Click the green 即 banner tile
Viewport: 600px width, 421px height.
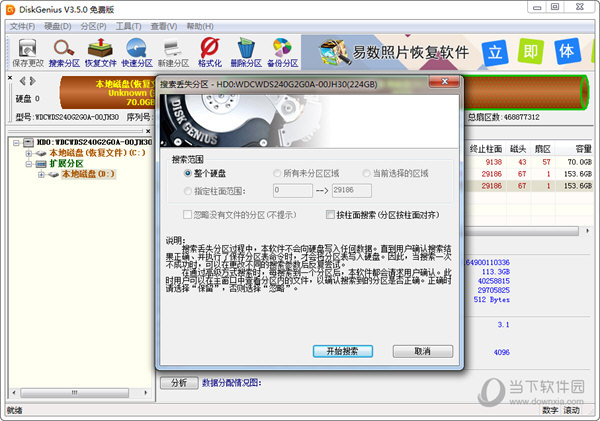click(530, 51)
